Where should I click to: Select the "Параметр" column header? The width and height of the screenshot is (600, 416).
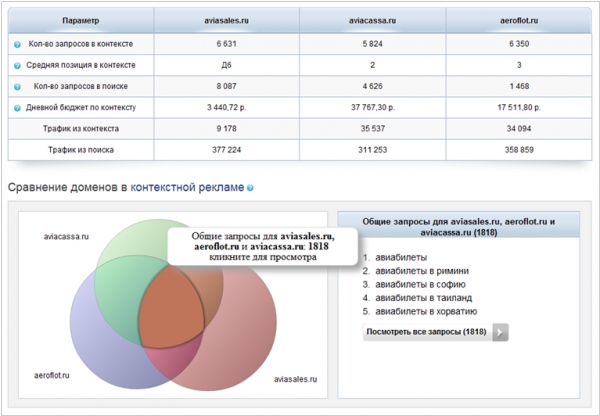click(x=81, y=21)
